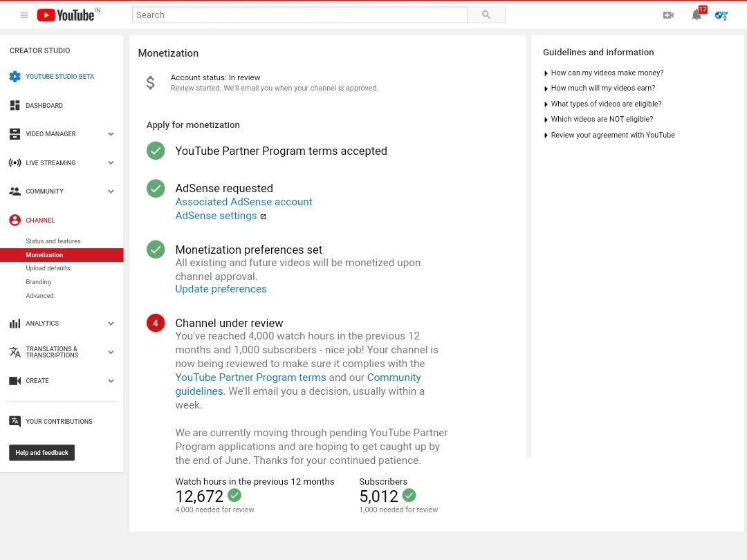Screen dimensions: 747x560
Task: Click the Create camera icon in sidebar
Action: tap(15, 381)
